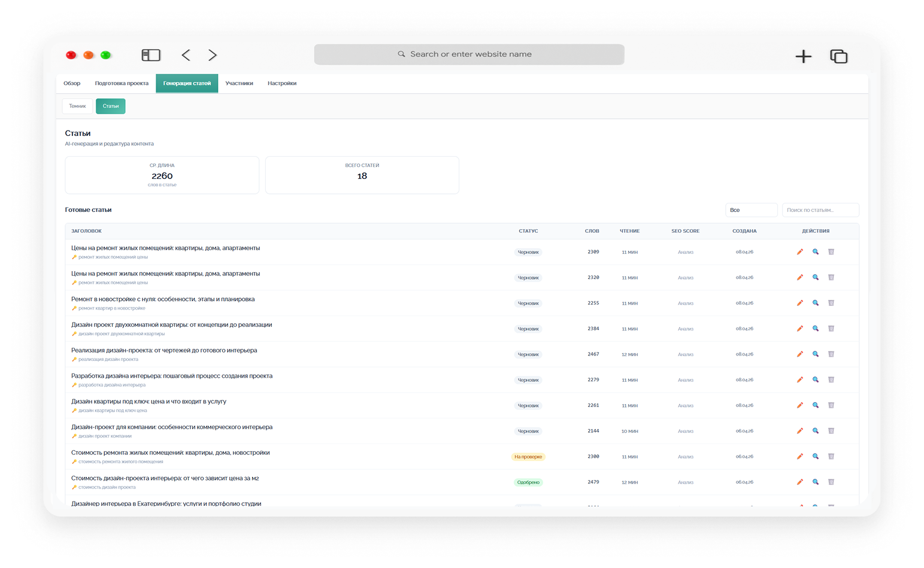
Task: Delete 'Стоимость ремонта жилых помещений' article
Action: [831, 457]
